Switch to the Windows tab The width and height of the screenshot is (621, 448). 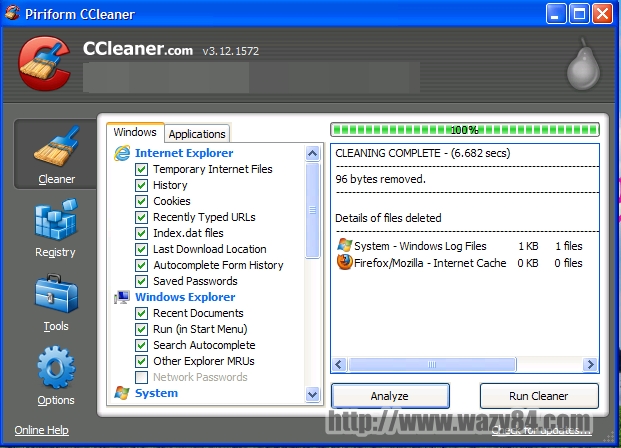click(x=135, y=132)
